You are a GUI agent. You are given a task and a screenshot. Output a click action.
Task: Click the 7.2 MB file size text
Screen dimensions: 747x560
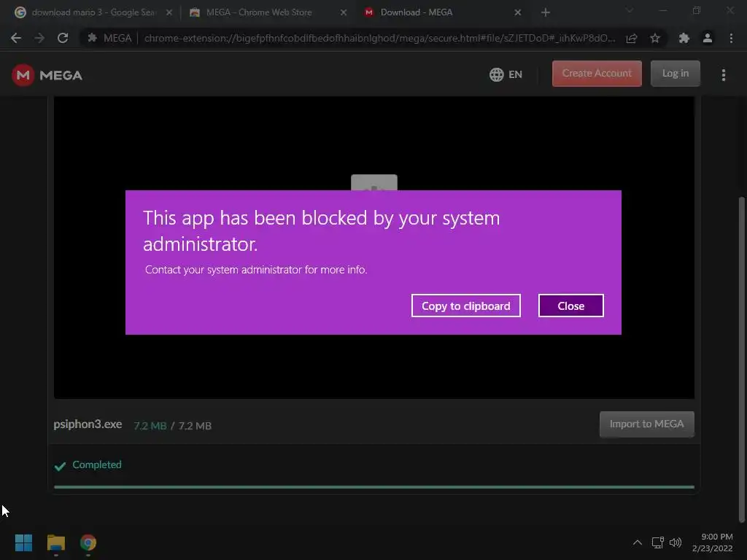coord(172,426)
